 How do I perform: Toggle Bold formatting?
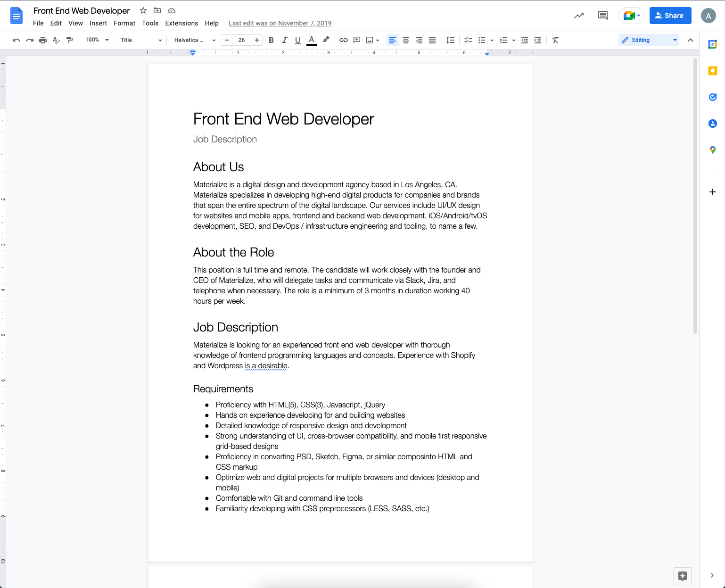(271, 40)
